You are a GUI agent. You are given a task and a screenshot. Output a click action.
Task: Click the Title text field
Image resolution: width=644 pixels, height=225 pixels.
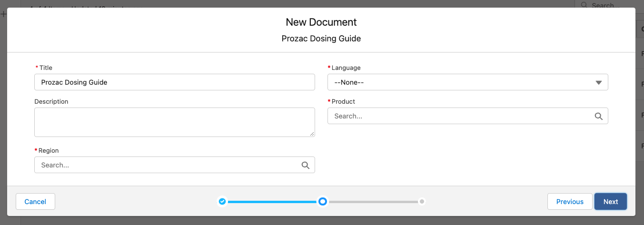(x=174, y=82)
